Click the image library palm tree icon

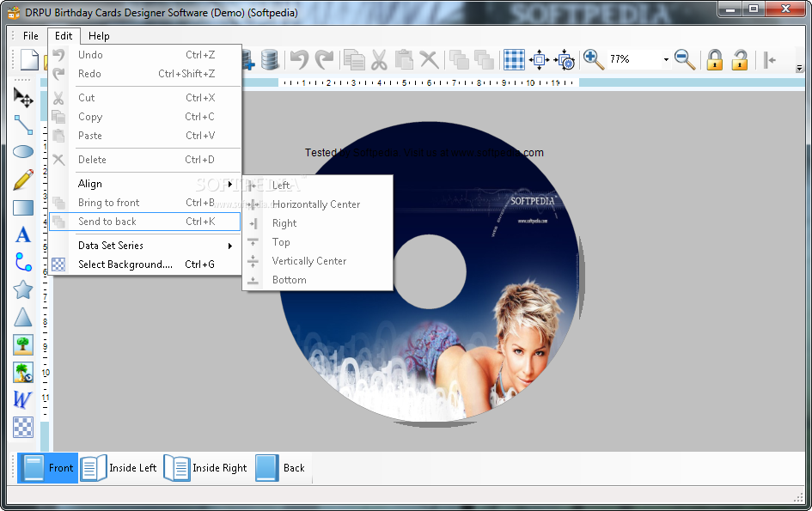click(23, 372)
